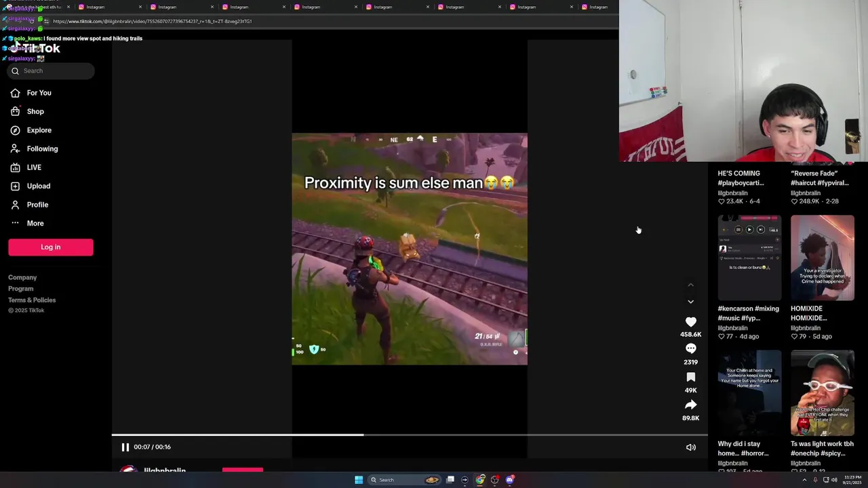Go to next video with down chevron
Viewport: 868px width, 488px height.
[x=690, y=302]
